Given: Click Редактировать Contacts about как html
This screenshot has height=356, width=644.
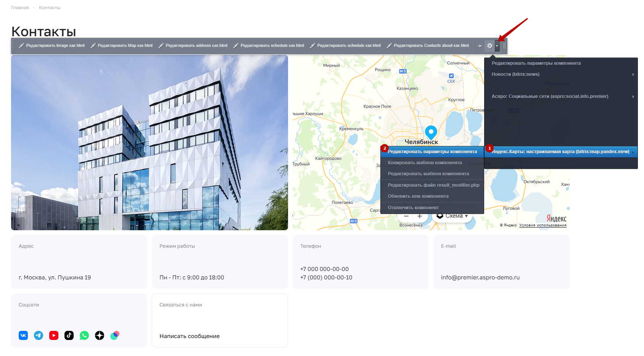Looking at the screenshot, I should (428, 46).
